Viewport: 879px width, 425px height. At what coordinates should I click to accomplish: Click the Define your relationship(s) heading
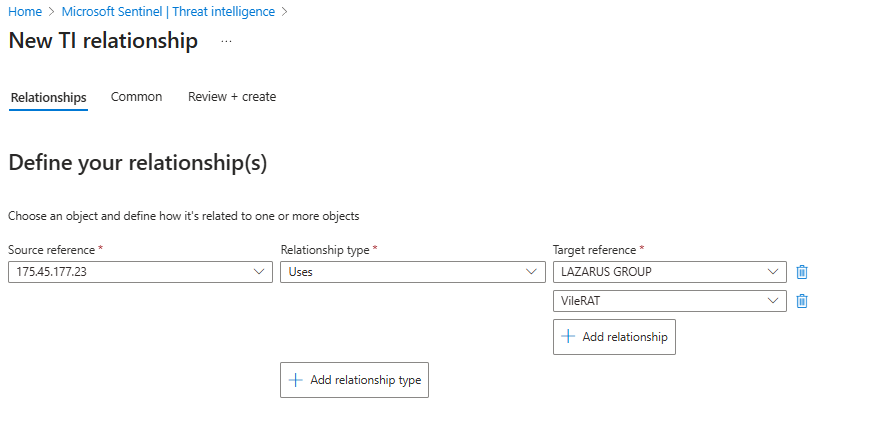tap(138, 163)
